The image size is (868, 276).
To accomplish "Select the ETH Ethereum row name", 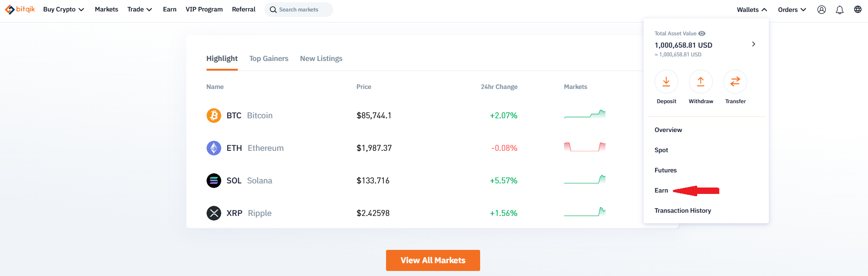I will point(255,148).
